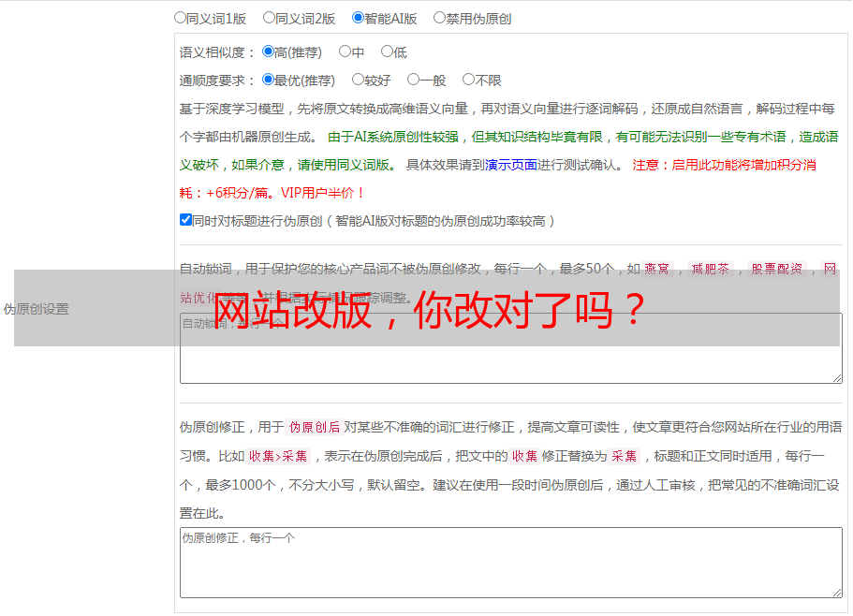Set 通顺度要求 to 不限
Screen dimensions: 853x616
tap(468, 80)
